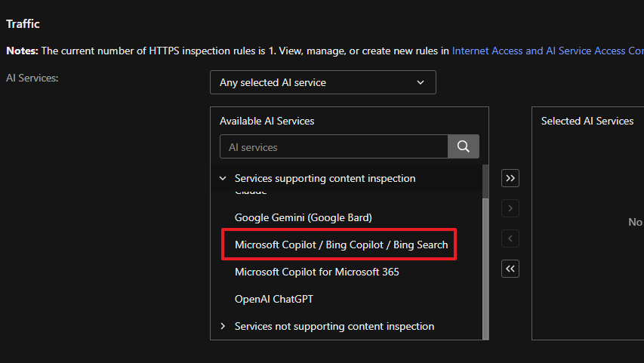Collapse Services supporting content inspection chevron
This screenshot has height=363, width=644.
point(223,179)
